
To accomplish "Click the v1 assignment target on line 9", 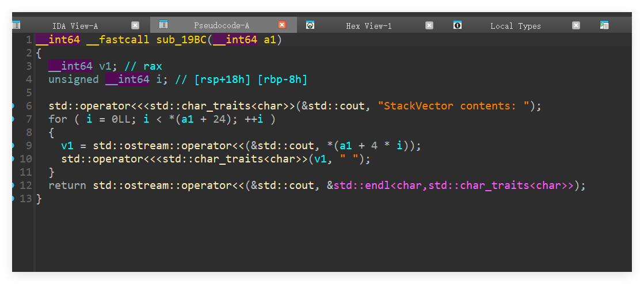I will click(67, 146).
